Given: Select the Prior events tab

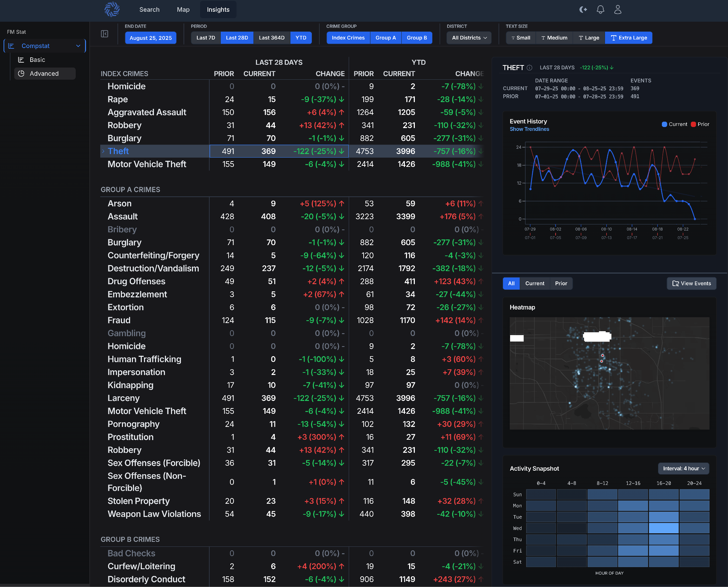Looking at the screenshot, I should pos(561,284).
